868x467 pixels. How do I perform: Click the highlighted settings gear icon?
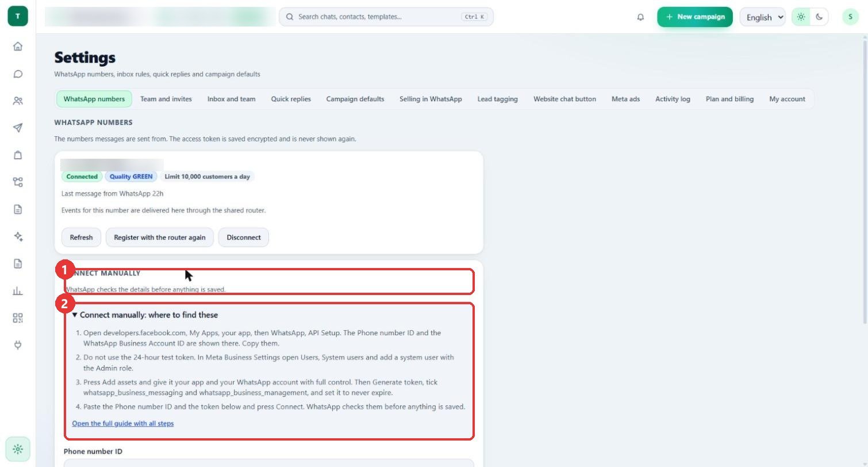click(18, 449)
